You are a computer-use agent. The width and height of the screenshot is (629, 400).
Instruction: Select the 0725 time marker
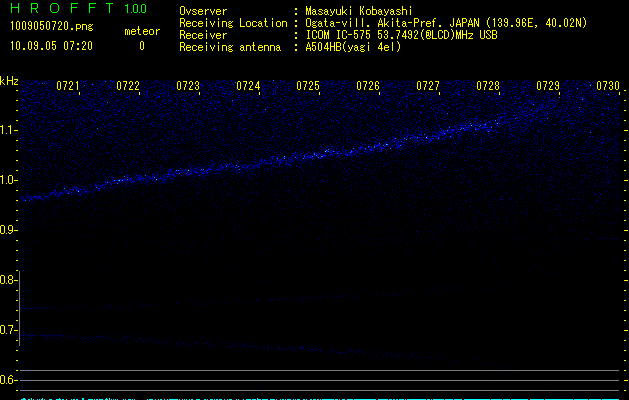point(308,86)
